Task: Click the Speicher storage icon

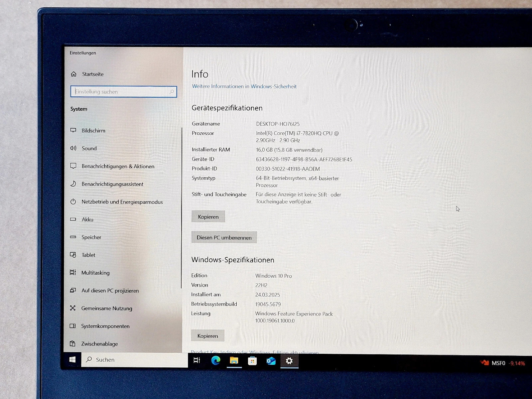Action: pos(73,237)
